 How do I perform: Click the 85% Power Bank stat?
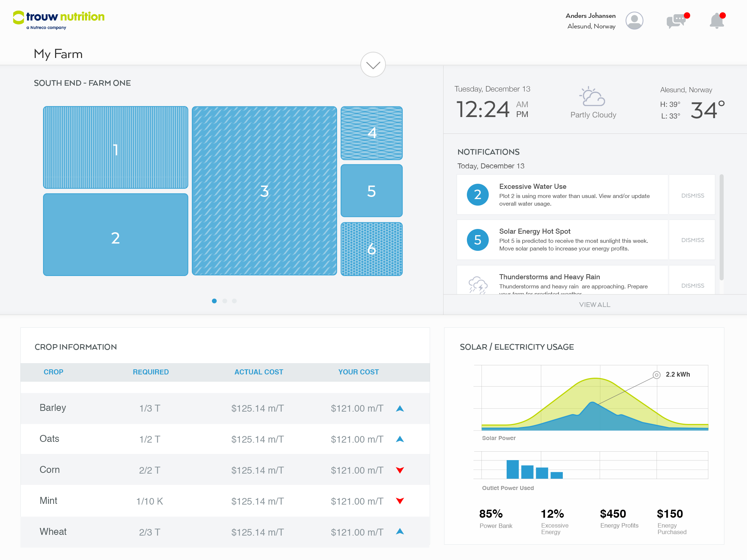point(496,519)
